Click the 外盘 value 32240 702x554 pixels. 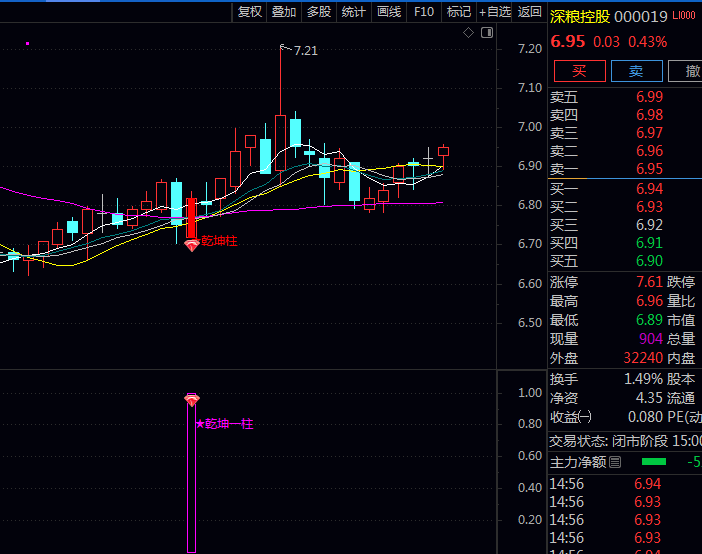(643, 358)
